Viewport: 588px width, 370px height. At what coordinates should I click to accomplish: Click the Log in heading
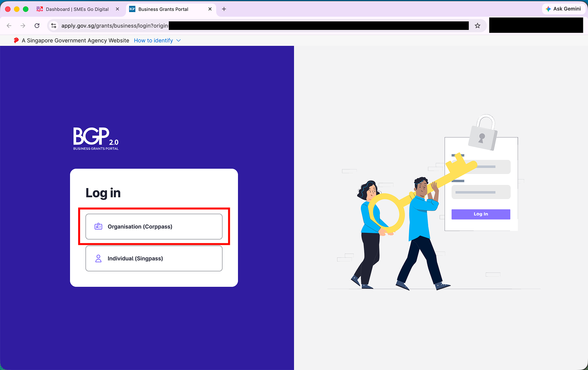coord(103,193)
